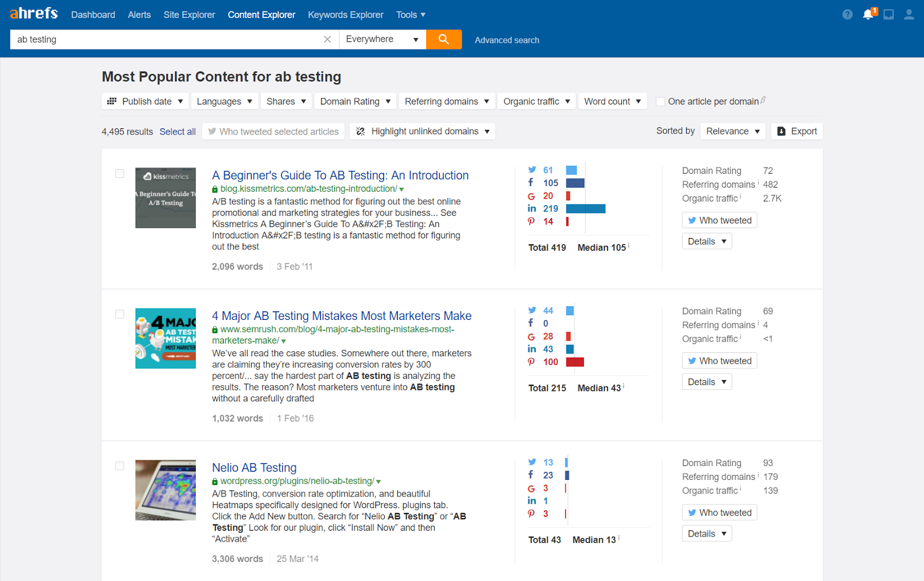Open the Domain Rating filter dropdown
Image resolution: width=924 pixels, height=581 pixels.
click(x=355, y=101)
